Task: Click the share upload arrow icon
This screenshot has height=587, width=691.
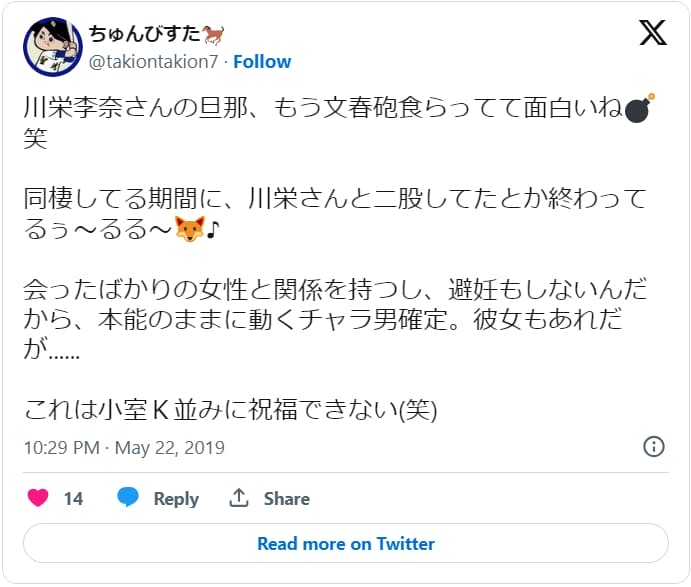Action: (x=239, y=498)
